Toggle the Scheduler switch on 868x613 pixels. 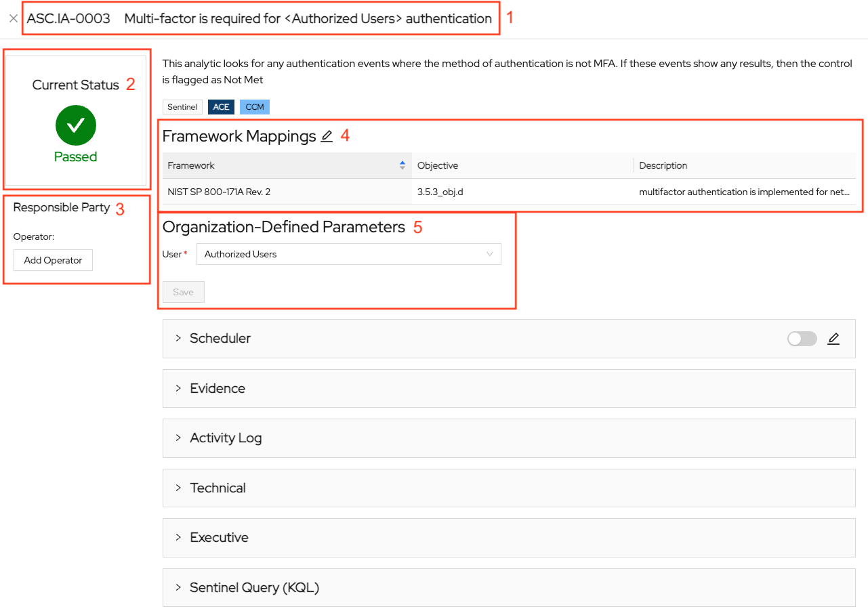pos(802,339)
